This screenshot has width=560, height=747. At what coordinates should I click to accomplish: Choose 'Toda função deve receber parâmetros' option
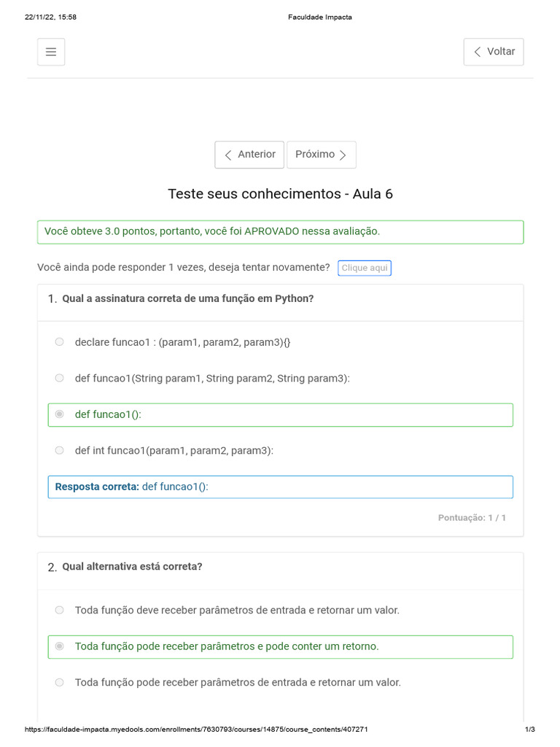tap(59, 610)
